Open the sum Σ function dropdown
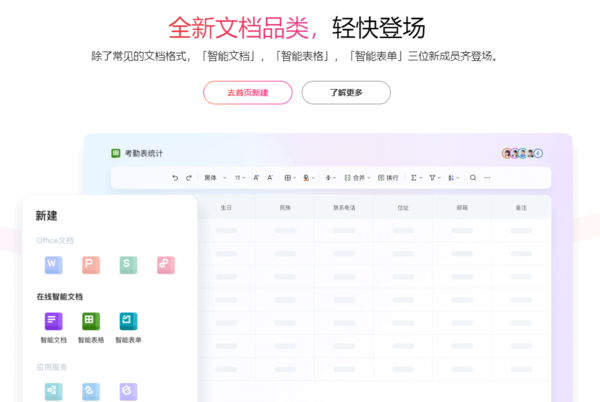The image size is (600, 402). click(x=416, y=178)
